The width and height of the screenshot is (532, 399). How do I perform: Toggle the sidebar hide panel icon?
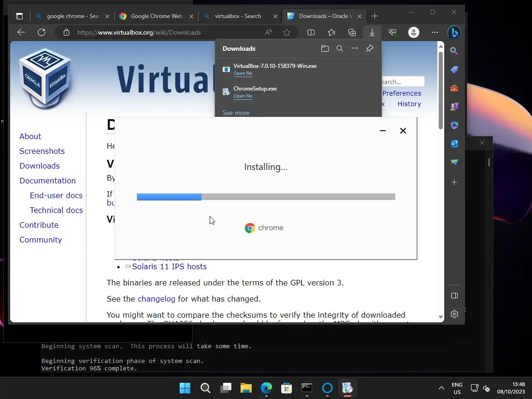pyautogui.click(x=454, y=296)
